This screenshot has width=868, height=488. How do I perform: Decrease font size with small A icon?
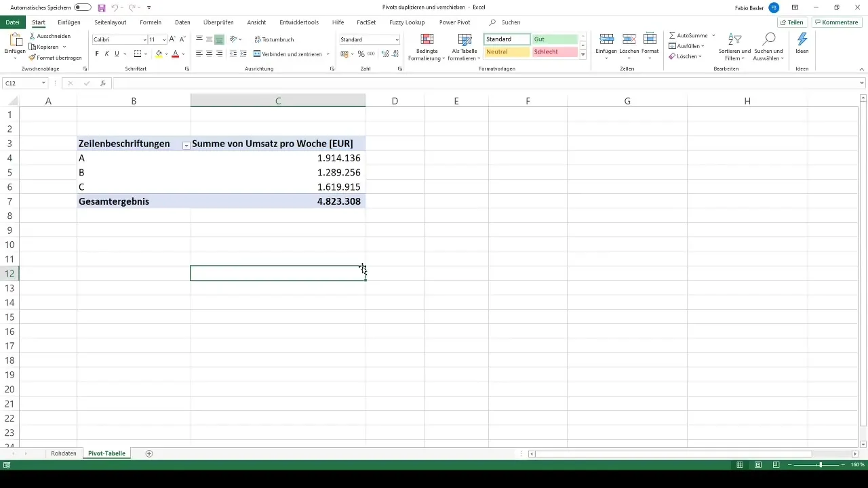(x=182, y=39)
